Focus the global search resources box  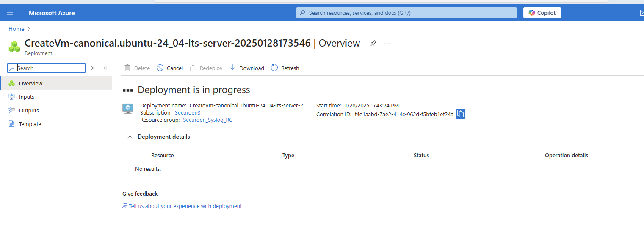pos(406,13)
